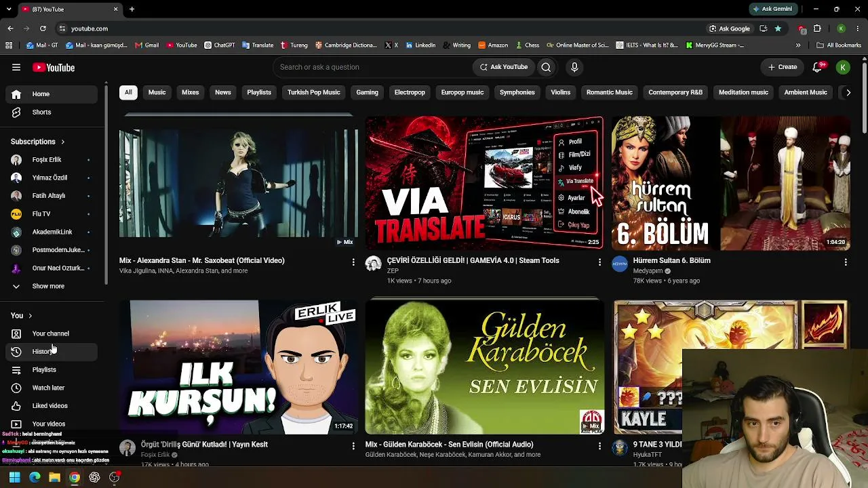Start voice search with the microphone icon
Screen dimensions: 868x488
[x=574, y=67]
